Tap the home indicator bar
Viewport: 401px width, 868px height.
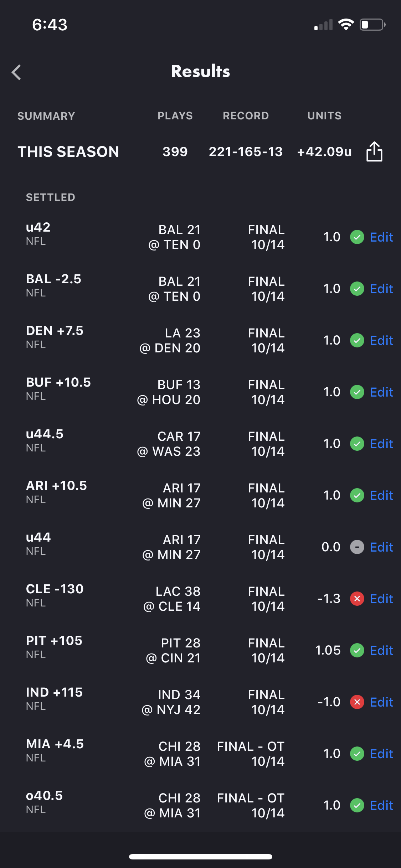pyautogui.click(x=200, y=857)
